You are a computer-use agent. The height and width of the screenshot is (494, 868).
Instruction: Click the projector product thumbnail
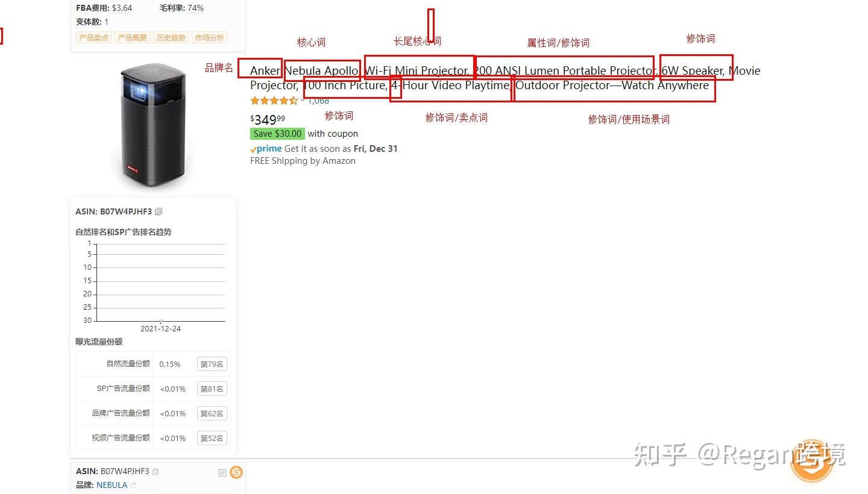pyautogui.click(x=154, y=125)
